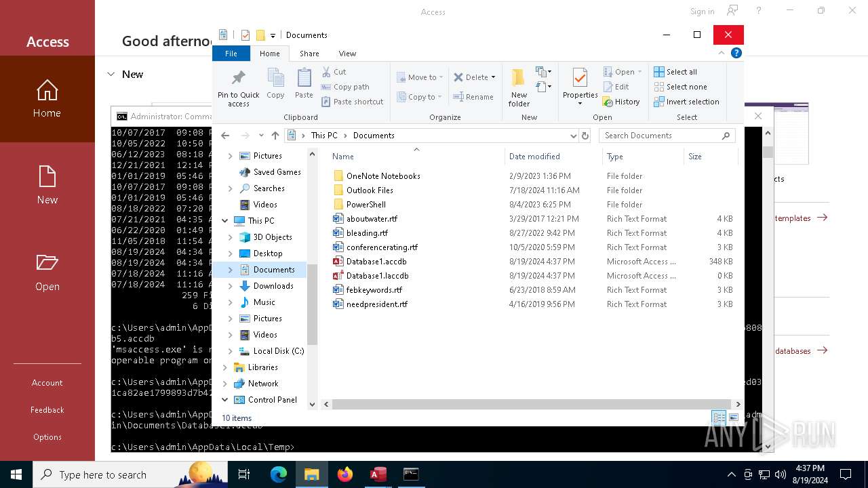This screenshot has height=488, width=868.
Task: Expand Local Disk (C:) tree node
Action: tap(230, 351)
